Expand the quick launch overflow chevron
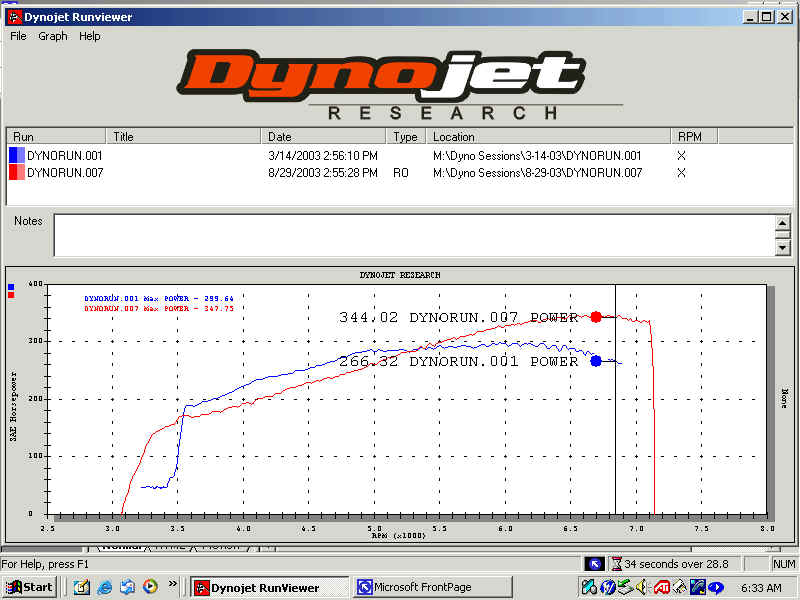Image resolution: width=800 pixels, height=600 pixels. pyautogui.click(x=173, y=583)
